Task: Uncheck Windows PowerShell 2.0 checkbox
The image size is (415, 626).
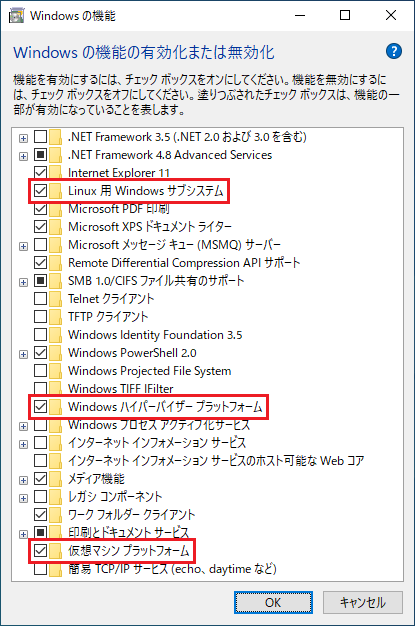Action: [x=40, y=353]
